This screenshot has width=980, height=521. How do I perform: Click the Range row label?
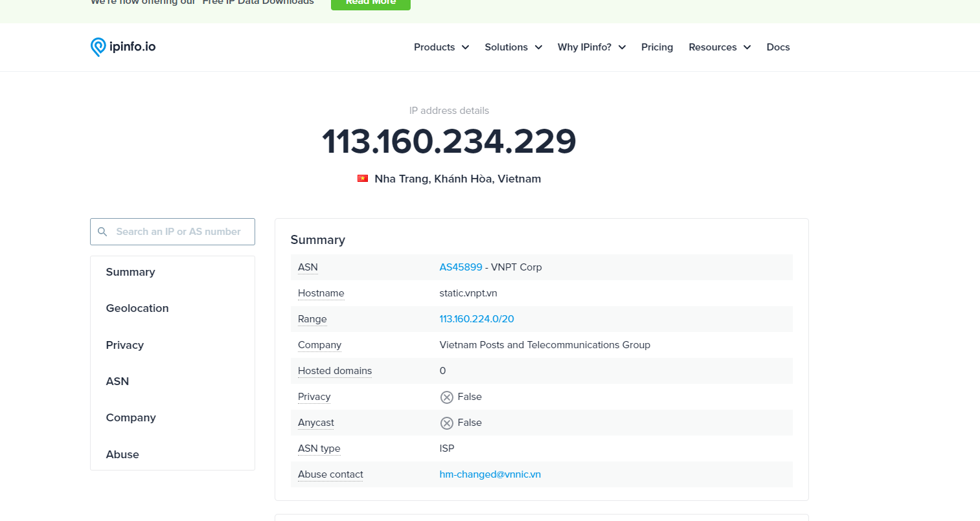coord(312,319)
